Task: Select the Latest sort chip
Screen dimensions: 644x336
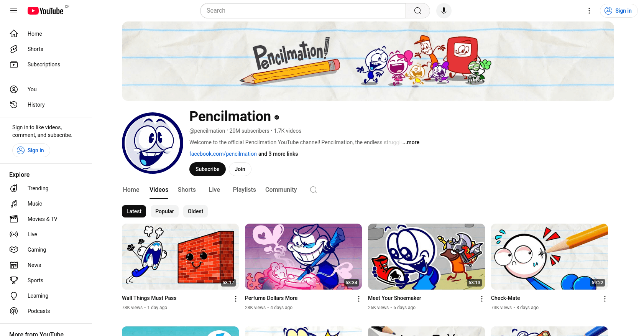Action: pyautogui.click(x=134, y=211)
